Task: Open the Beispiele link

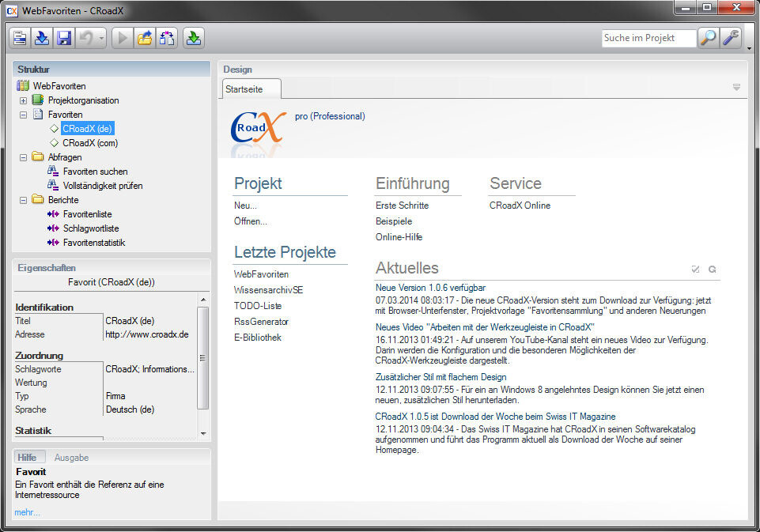Action: tap(394, 221)
